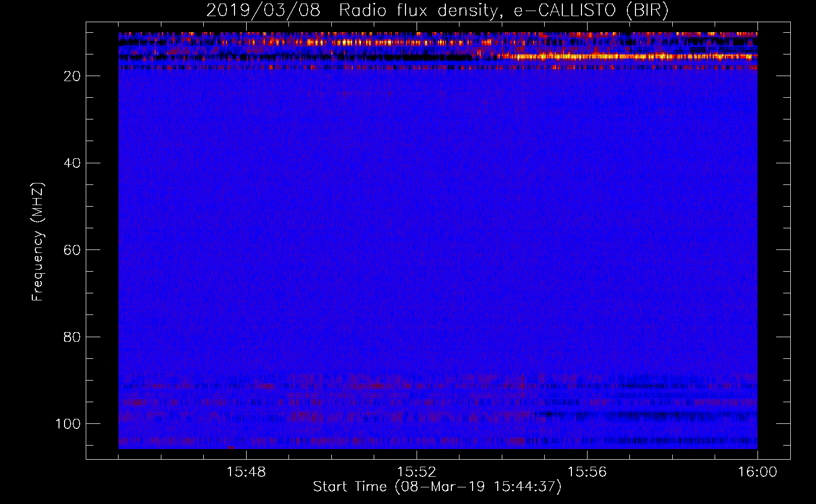Click the plot title '2019/03/08 Radio flux density, e-CALLISTO (BIR)'
The height and width of the screenshot is (504, 816).
tap(437, 11)
